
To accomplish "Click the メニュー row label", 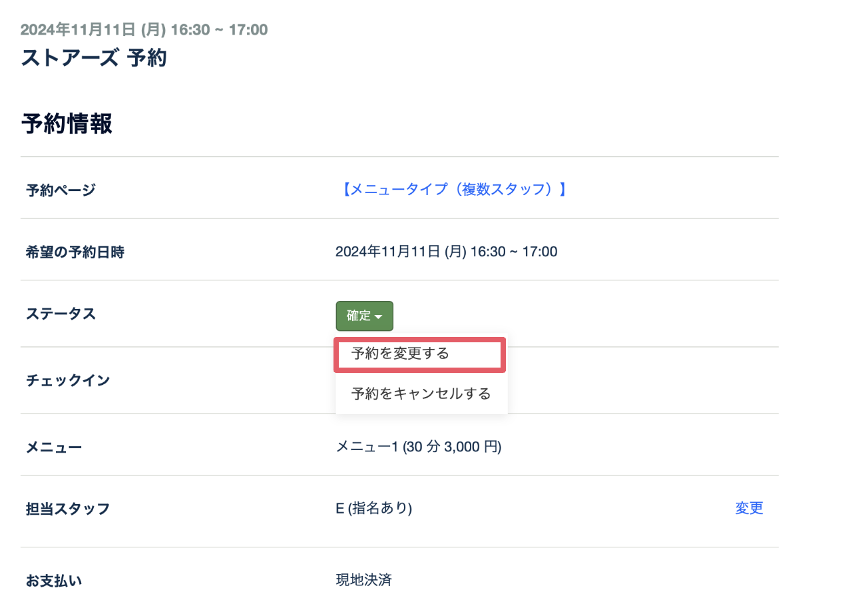I will pos(54,447).
